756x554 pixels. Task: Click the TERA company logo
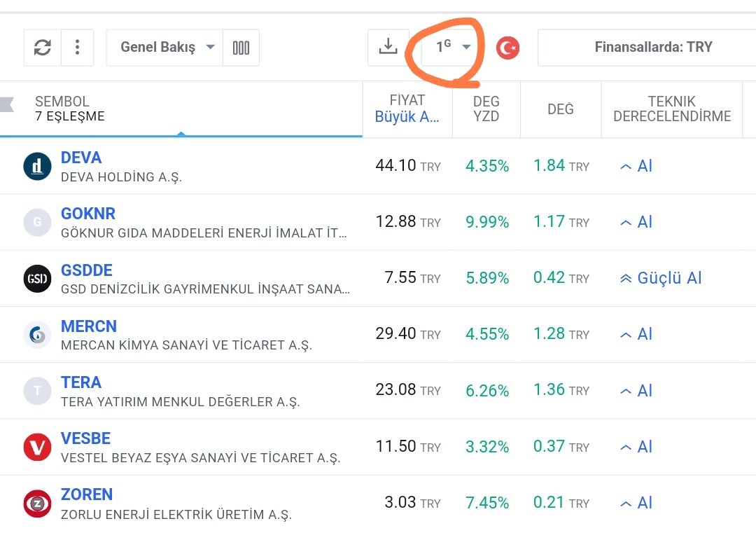pyautogui.click(x=37, y=390)
